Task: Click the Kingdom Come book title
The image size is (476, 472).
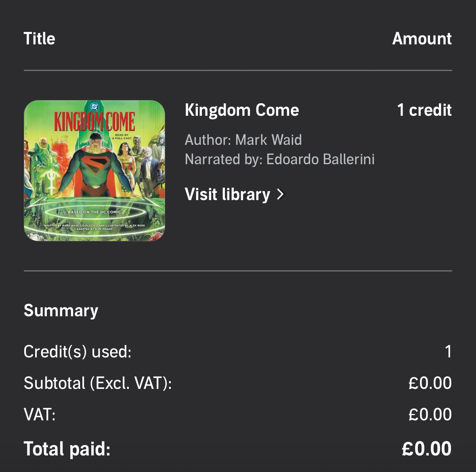Action: click(242, 110)
